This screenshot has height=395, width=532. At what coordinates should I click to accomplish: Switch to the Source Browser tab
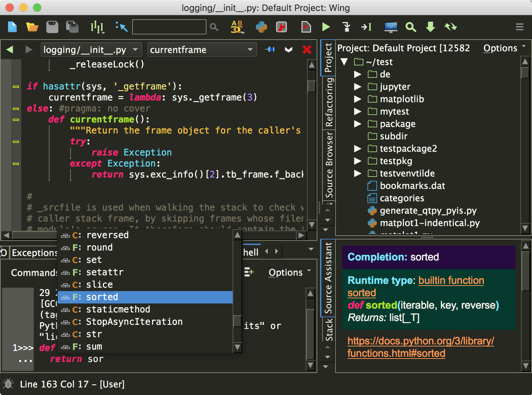click(329, 164)
